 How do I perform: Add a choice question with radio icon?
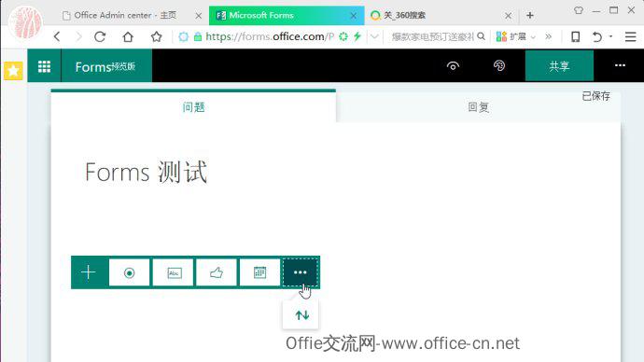(x=130, y=272)
